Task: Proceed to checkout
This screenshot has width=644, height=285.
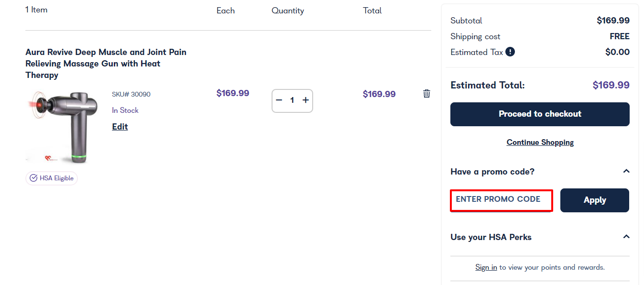Action: 540,114
